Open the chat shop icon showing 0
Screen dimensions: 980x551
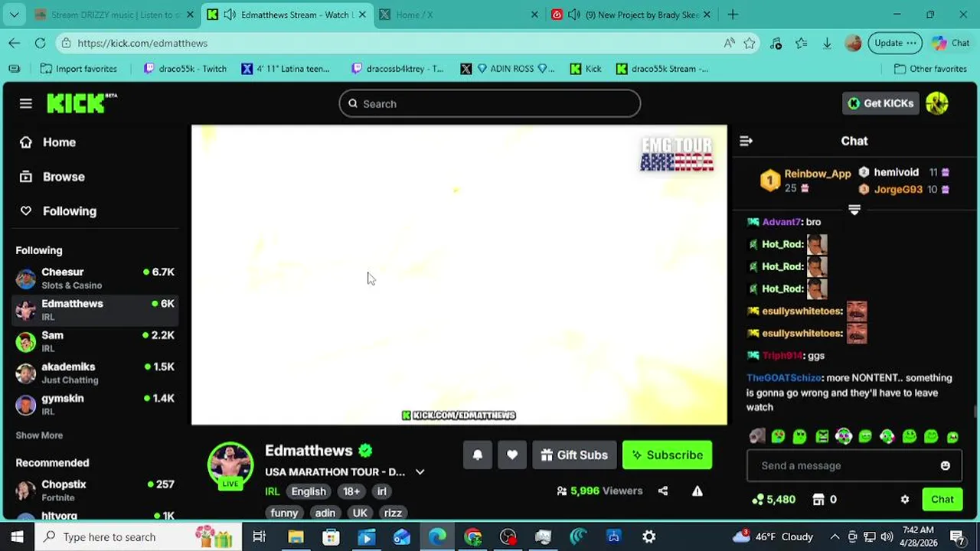pyautogui.click(x=818, y=499)
